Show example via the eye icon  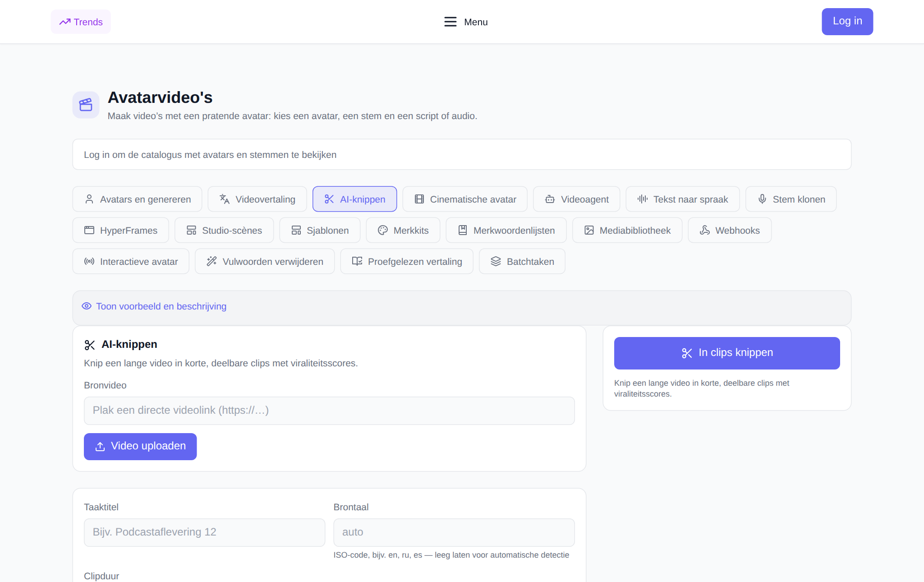(x=87, y=306)
